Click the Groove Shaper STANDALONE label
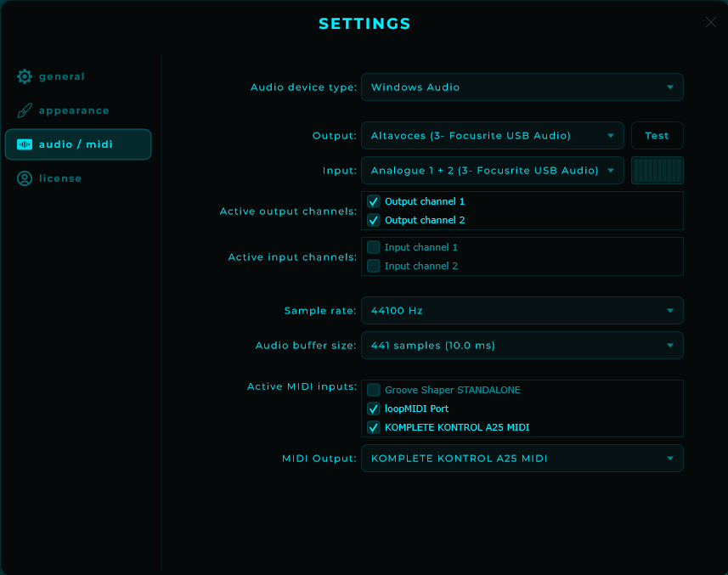The image size is (728, 575). (x=453, y=390)
